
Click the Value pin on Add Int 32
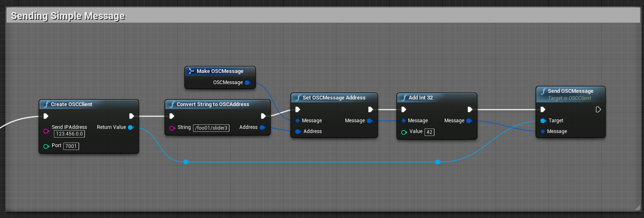point(404,132)
